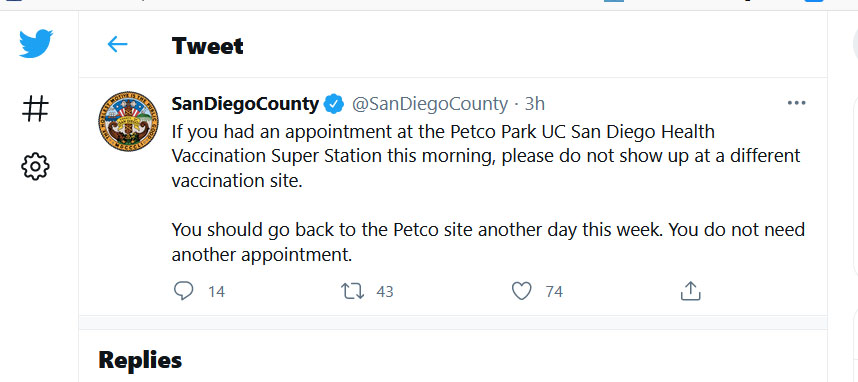Click the blue verified badge
The image size is (858, 382).
click(334, 103)
